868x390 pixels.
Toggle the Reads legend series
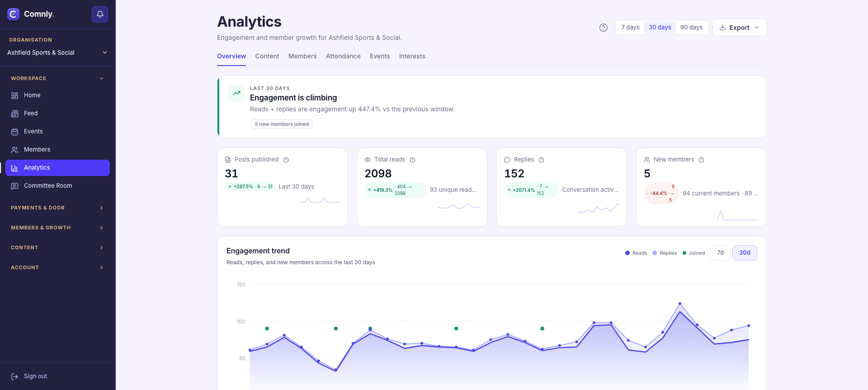636,253
